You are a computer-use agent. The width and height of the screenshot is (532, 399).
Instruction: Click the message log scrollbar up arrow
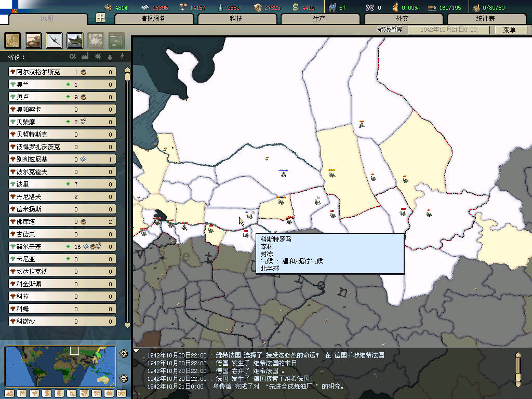518,355
